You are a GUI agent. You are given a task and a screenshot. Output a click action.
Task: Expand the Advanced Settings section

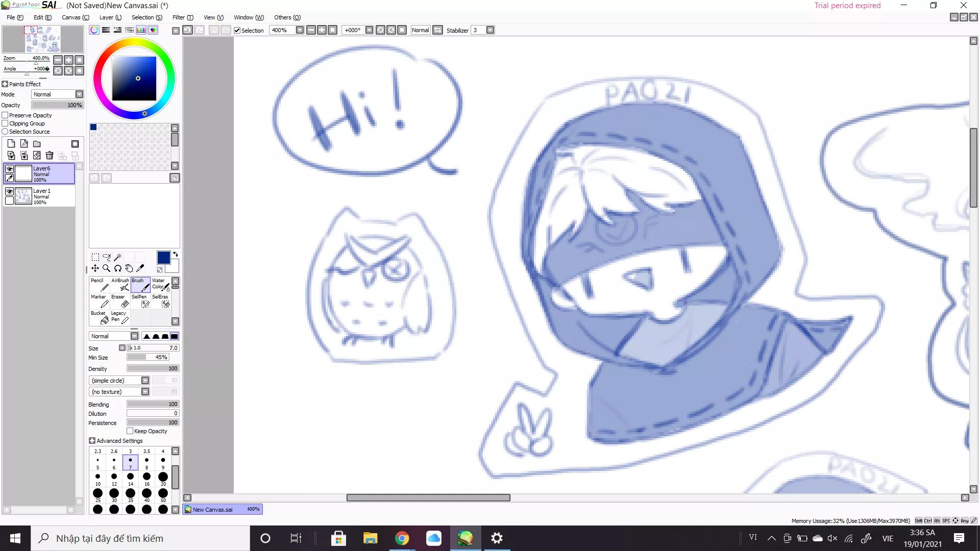pyautogui.click(x=92, y=441)
